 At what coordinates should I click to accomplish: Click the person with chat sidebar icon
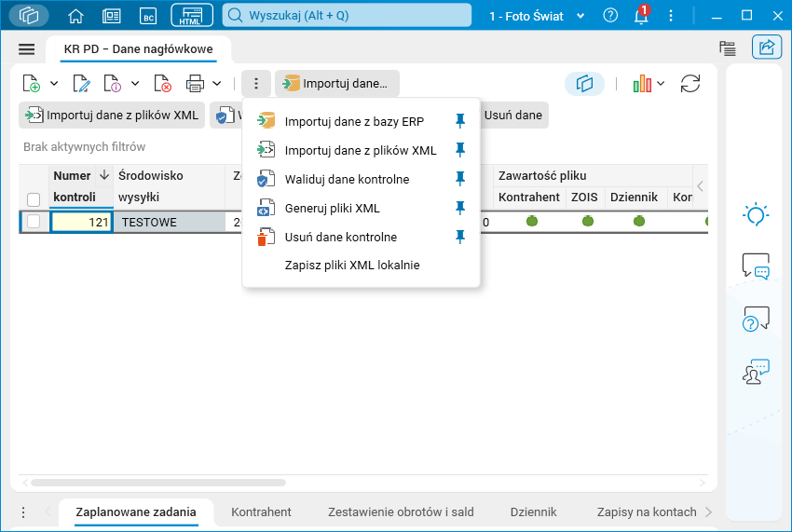point(756,372)
